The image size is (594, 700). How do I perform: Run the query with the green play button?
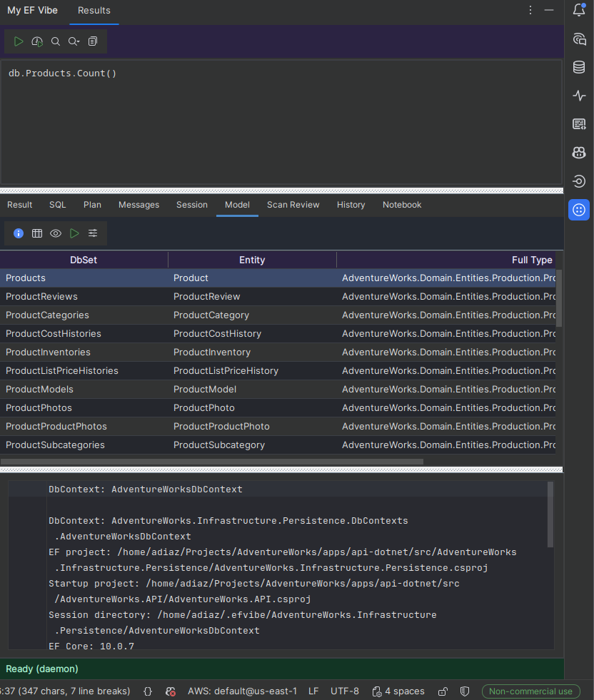coord(19,41)
